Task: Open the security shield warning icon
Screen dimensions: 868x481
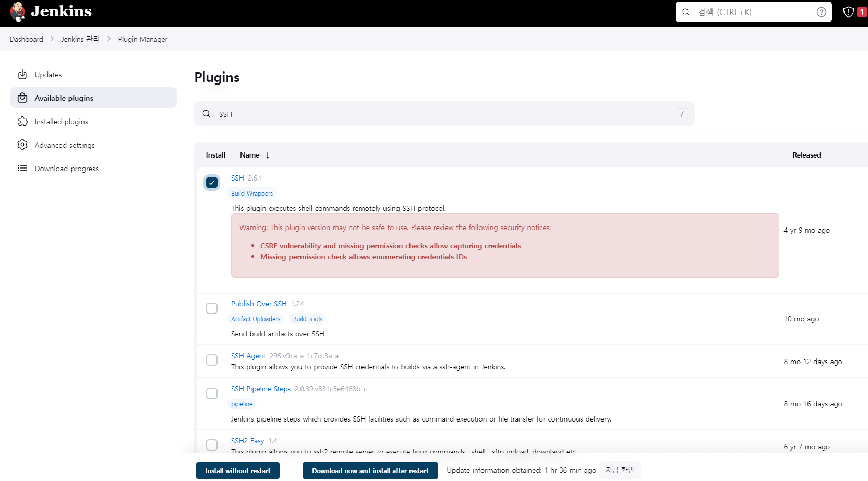Action: [849, 12]
